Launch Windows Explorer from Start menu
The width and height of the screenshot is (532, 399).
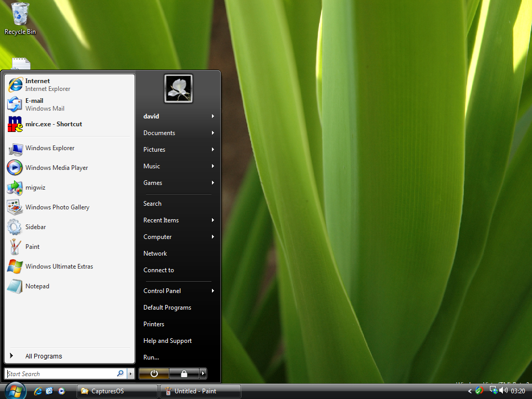coord(70,148)
